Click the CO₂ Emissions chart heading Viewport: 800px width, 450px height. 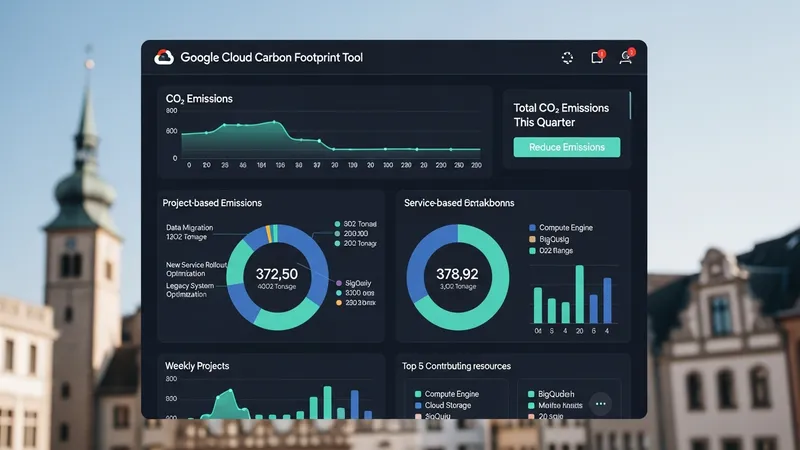(199, 98)
